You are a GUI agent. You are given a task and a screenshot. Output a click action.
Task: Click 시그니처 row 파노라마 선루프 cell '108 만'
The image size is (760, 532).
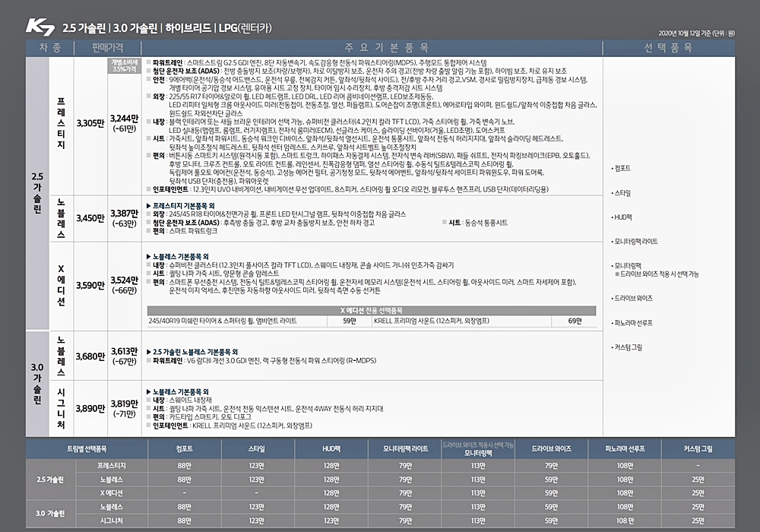click(x=625, y=521)
